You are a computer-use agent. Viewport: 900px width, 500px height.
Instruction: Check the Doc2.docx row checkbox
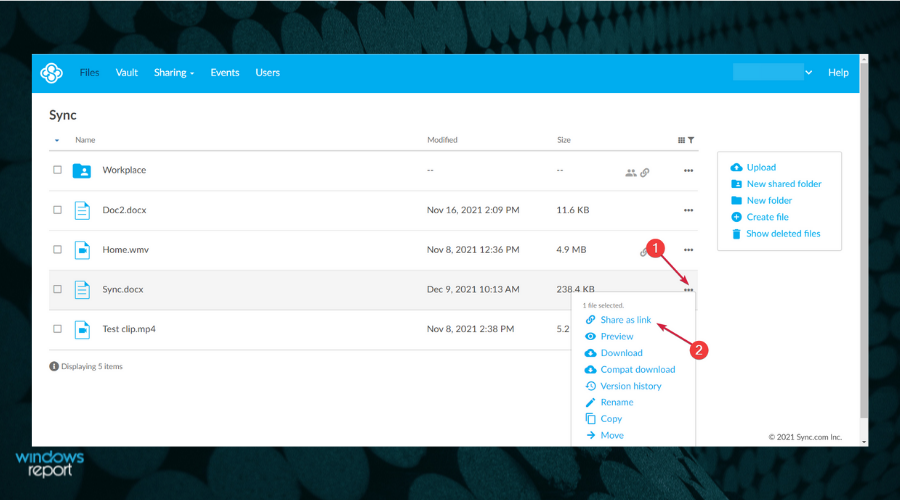(x=57, y=210)
